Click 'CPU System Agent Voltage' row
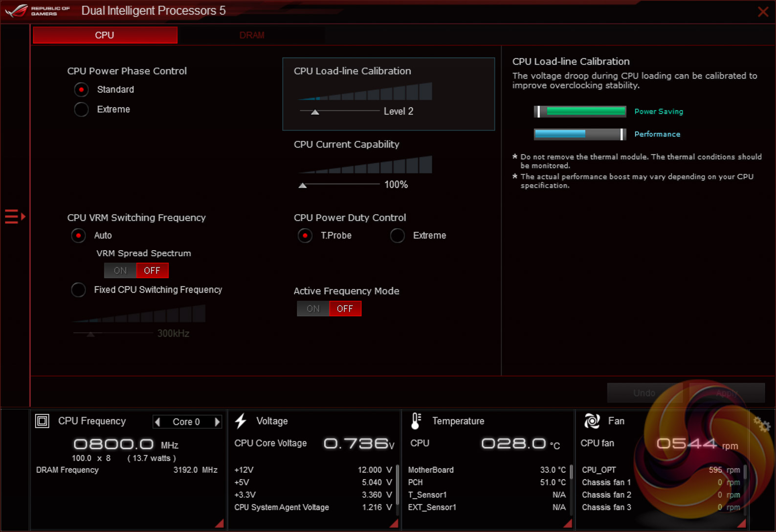This screenshot has height=532, width=776. click(x=313, y=508)
